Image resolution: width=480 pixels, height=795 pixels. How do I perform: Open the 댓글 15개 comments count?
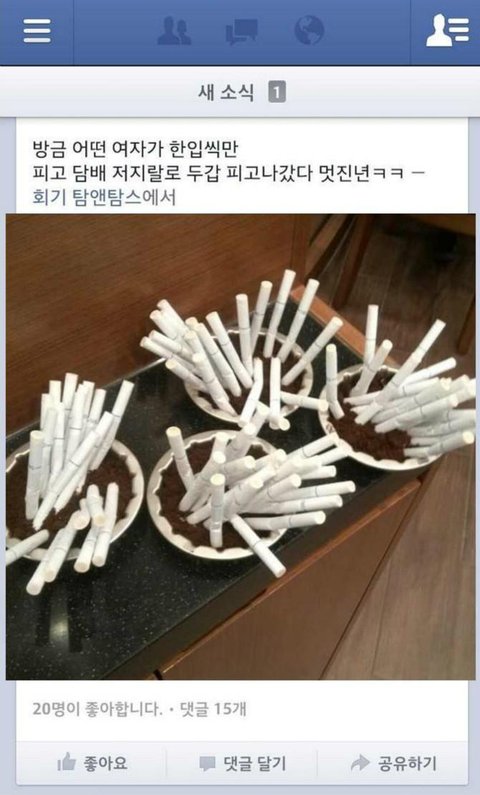pyautogui.click(x=213, y=708)
